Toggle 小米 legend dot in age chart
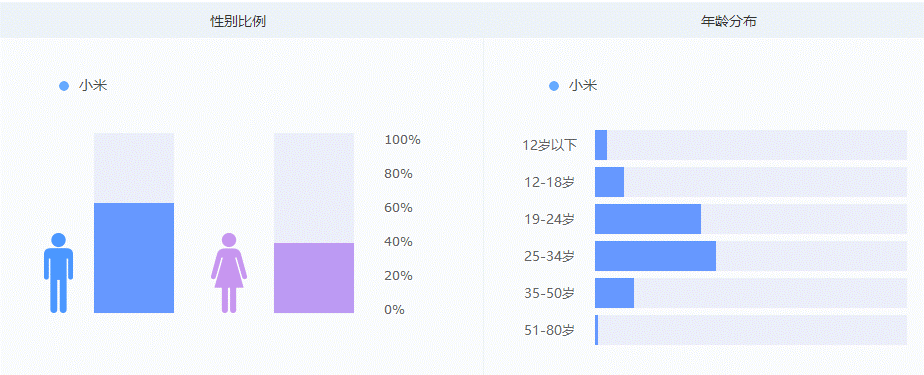 coord(553,86)
